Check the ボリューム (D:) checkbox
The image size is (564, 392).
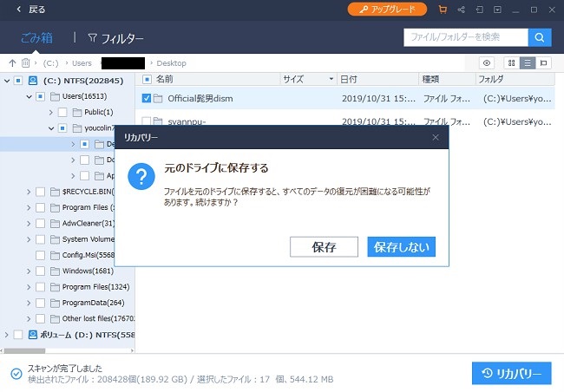tap(18, 335)
